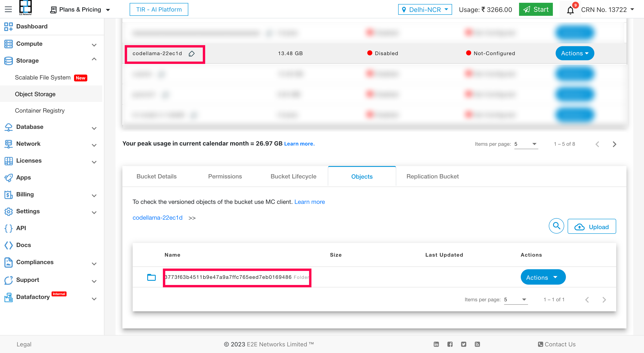Click the Support headset icon

tap(9, 280)
